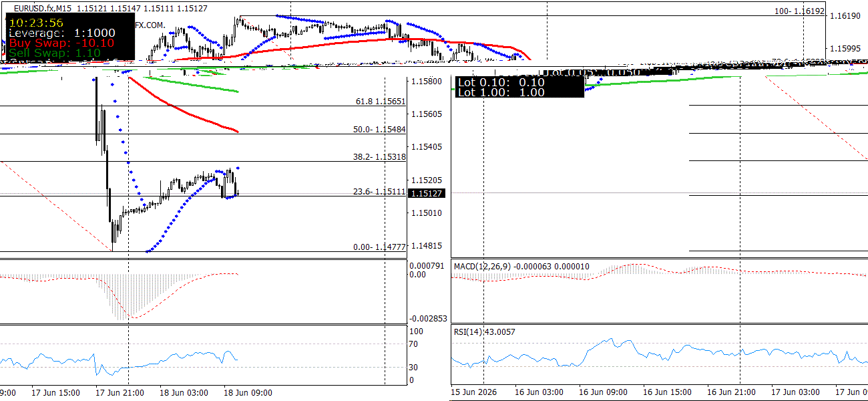Image resolution: width=868 pixels, height=401 pixels.
Task: Click the Fibonacci label 61.8 1.15651
Action: pyautogui.click(x=381, y=102)
